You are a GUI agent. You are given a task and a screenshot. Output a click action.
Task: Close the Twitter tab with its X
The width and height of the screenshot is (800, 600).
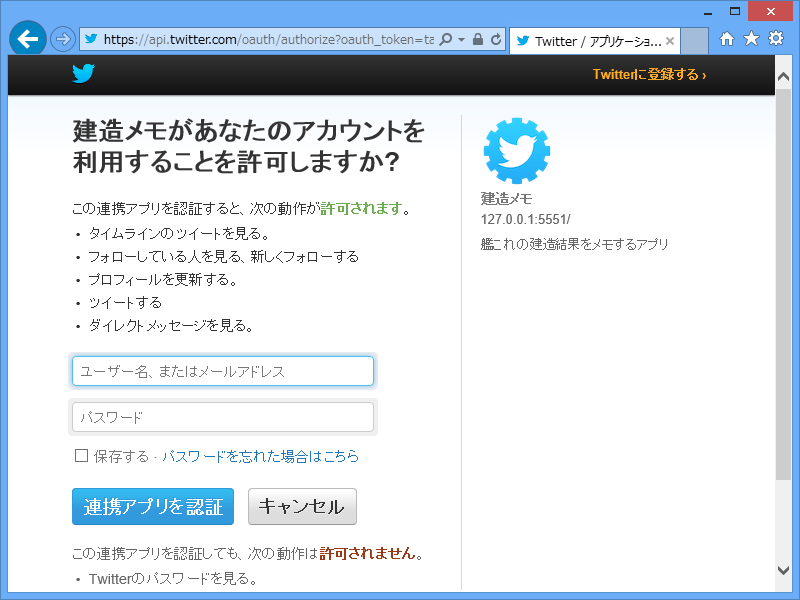[x=670, y=41]
